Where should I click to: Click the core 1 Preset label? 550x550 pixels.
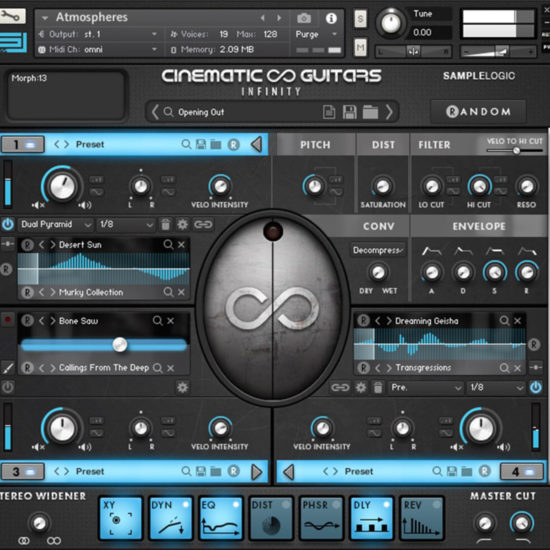[90, 144]
